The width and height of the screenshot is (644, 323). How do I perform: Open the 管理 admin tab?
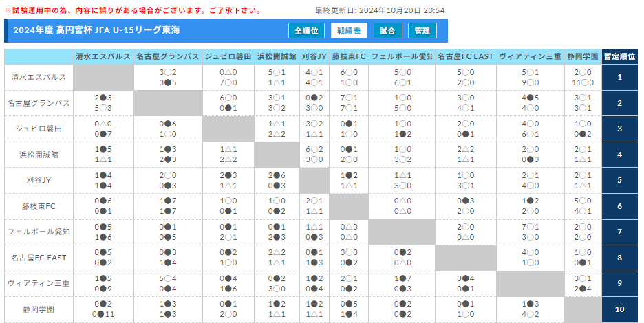[x=422, y=31]
